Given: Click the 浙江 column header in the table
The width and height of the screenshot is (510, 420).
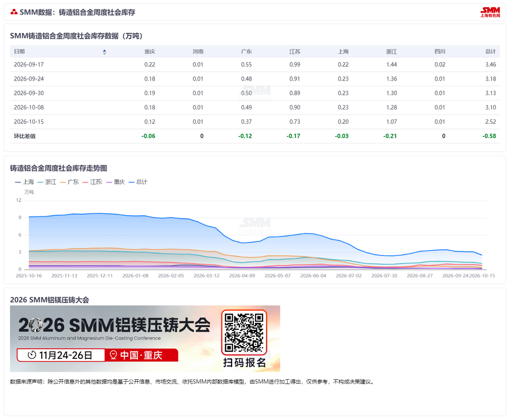Looking at the screenshot, I should 391,51.
